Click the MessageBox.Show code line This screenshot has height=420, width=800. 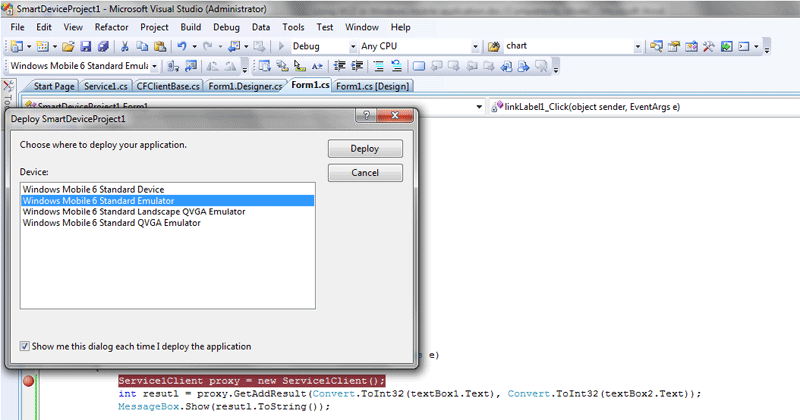(224, 407)
